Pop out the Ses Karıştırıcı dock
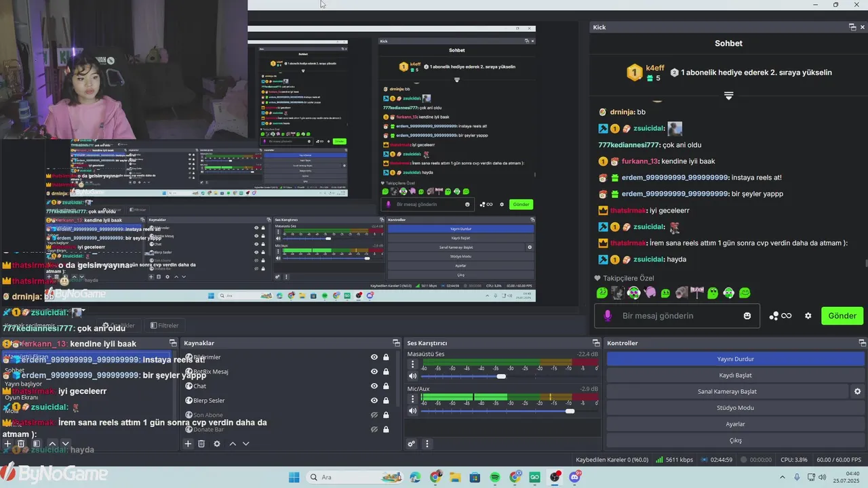868x488 pixels. pos(596,343)
